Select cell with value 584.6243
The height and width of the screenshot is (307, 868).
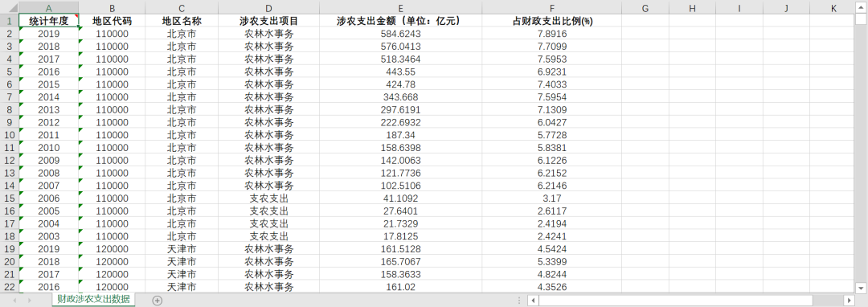400,34
